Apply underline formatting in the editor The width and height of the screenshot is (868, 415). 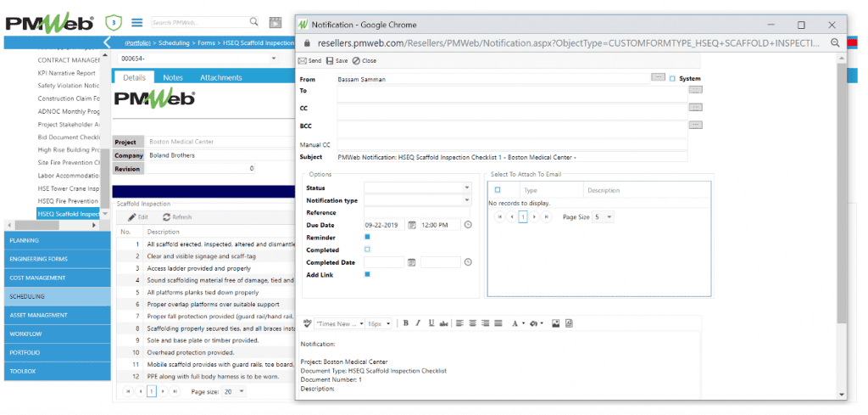point(431,323)
